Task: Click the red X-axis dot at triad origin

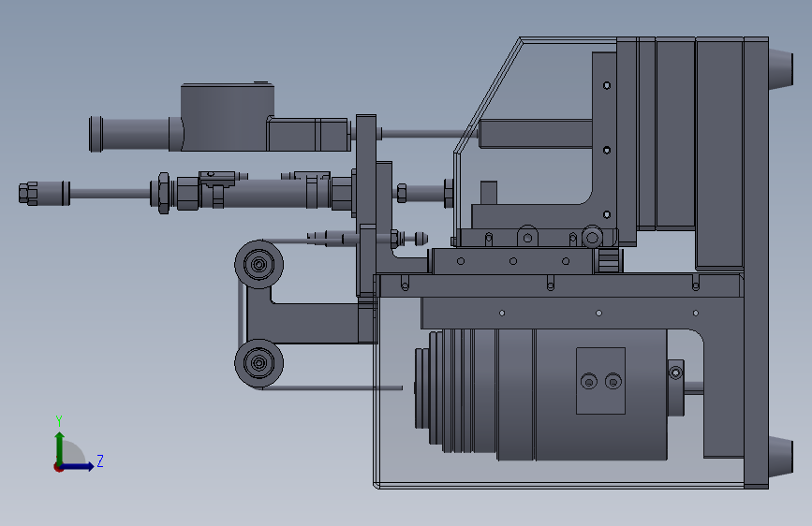Action: pos(57,467)
